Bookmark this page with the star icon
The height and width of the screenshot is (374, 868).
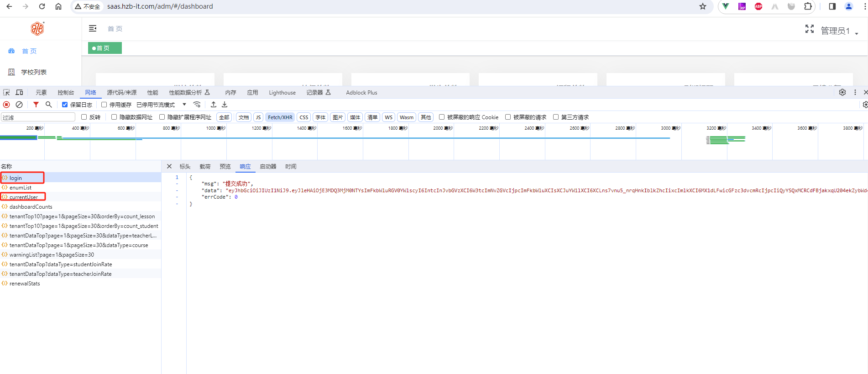click(703, 6)
